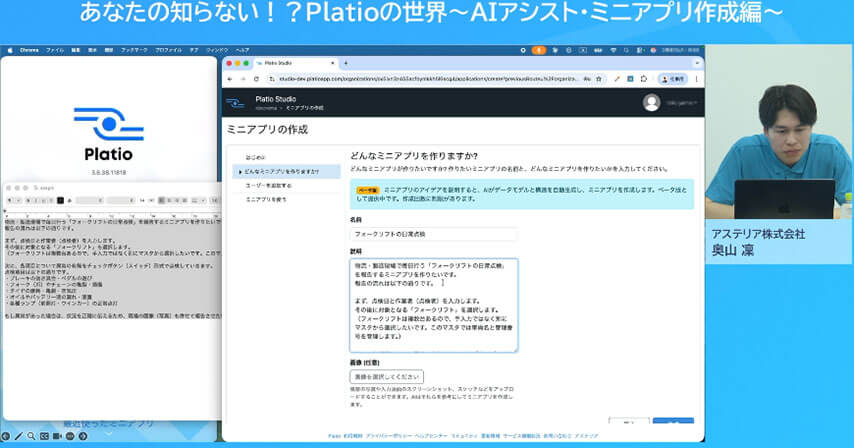Open the Chrome three-dot menu
The image size is (854, 448).
pyautogui.click(x=696, y=79)
